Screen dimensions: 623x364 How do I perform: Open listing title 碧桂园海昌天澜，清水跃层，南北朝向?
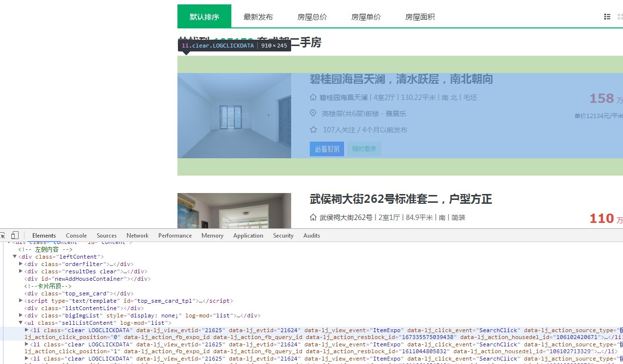401,79
